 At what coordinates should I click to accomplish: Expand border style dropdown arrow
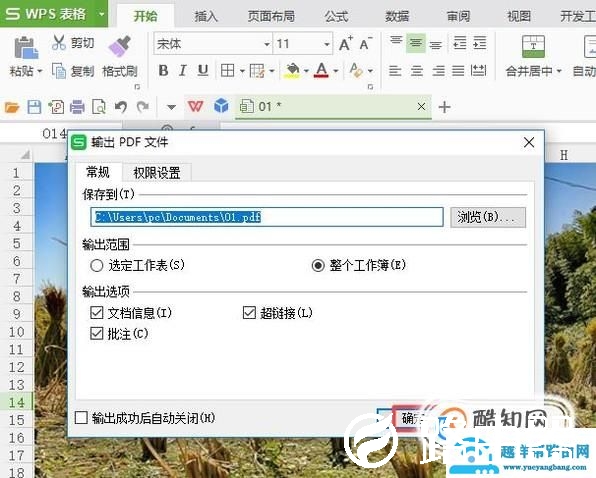[242, 71]
